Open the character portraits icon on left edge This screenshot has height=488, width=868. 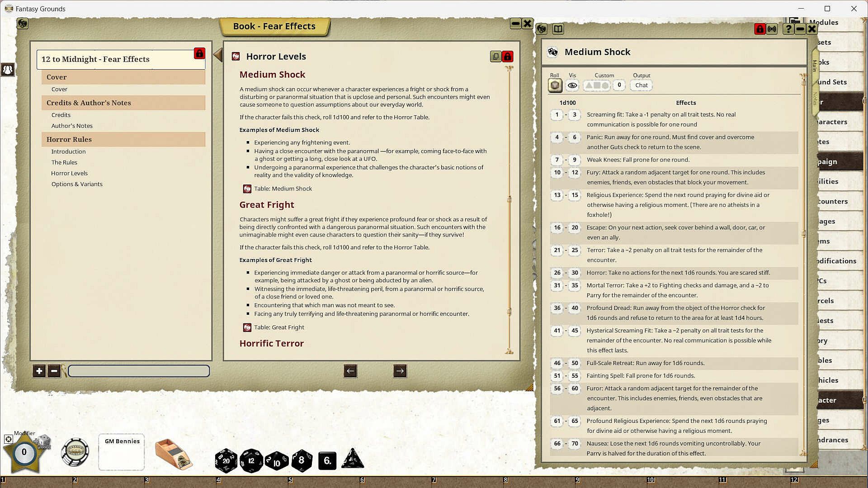[8, 70]
